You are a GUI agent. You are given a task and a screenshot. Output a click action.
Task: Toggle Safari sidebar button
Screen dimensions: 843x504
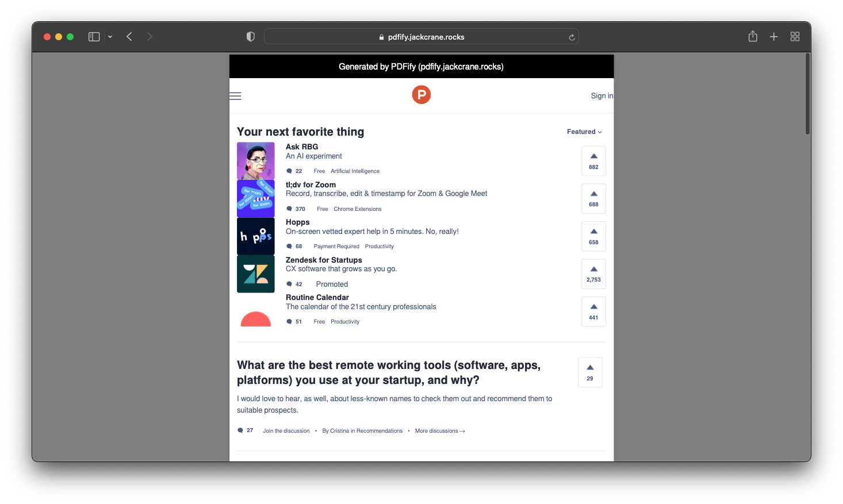(x=94, y=37)
